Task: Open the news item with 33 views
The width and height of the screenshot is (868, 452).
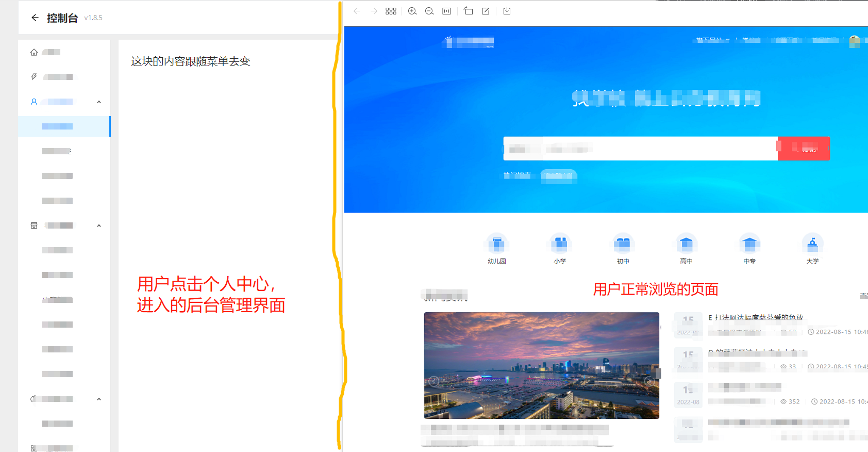Action: tap(758, 353)
